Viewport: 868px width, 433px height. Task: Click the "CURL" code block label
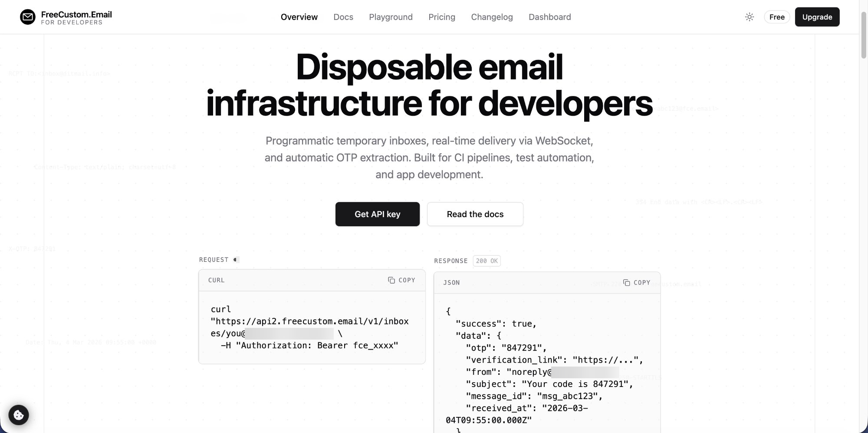click(x=217, y=280)
